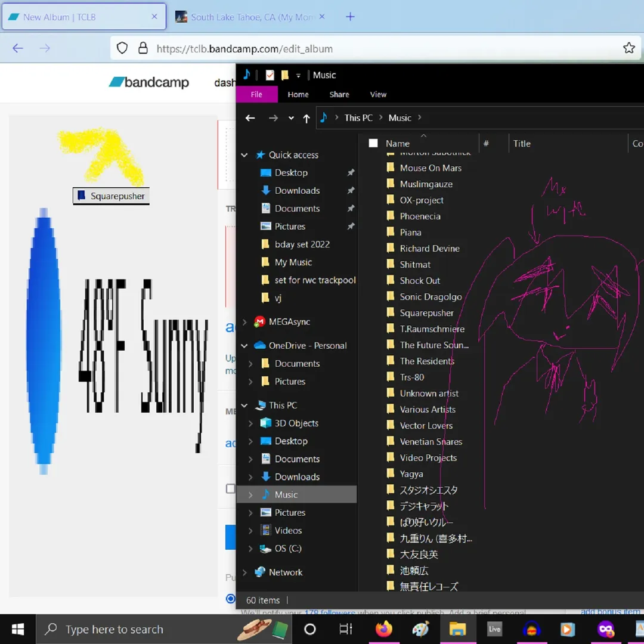Screen dimensions: 644x644
Task: Go up one folder with the up arrow
Action: [306, 118]
